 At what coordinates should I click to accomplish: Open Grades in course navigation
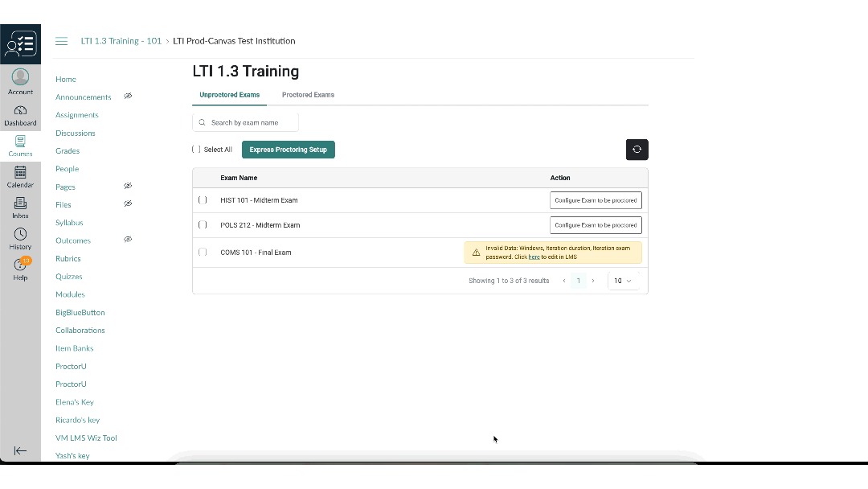(x=68, y=150)
